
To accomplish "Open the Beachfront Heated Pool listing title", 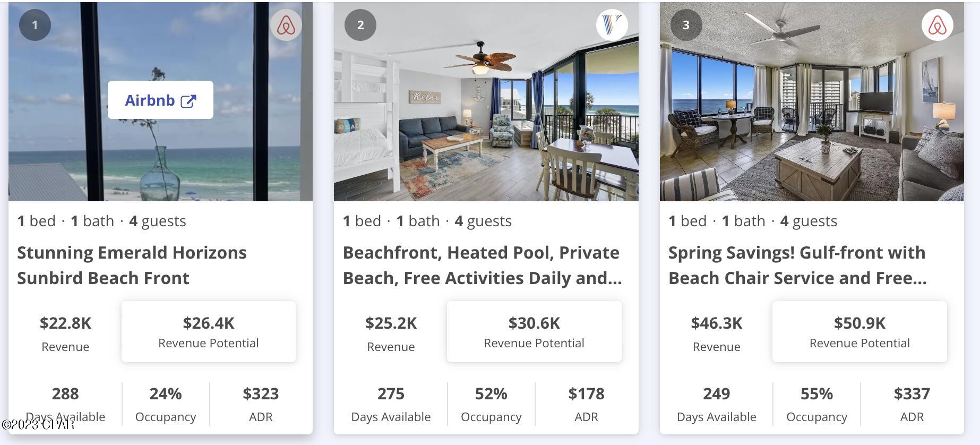I will [x=482, y=265].
